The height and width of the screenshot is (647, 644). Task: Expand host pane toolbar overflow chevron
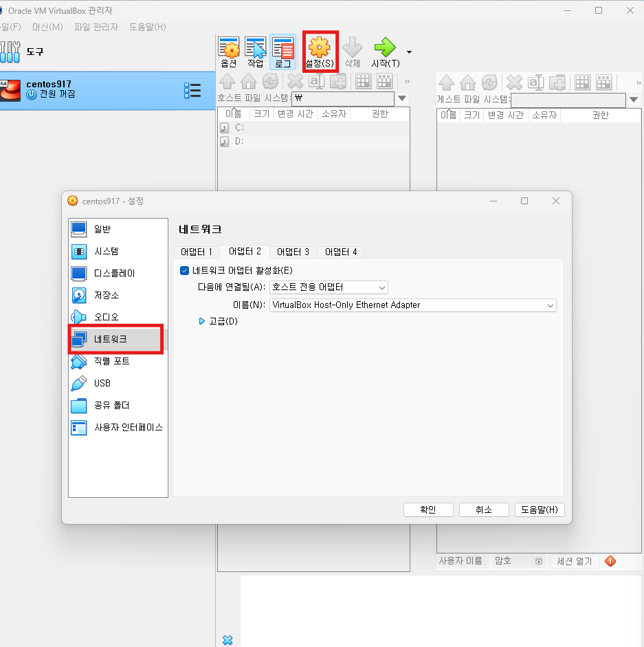tap(407, 81)
